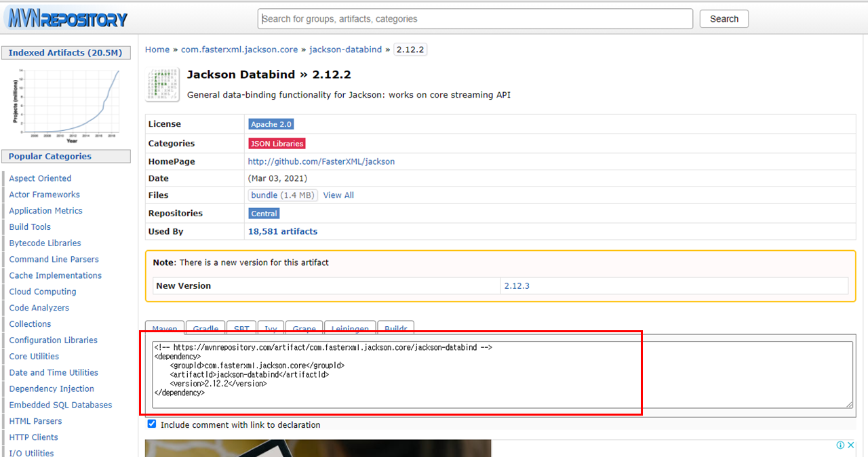Visit the github.com/FasterXML/jackson homepage link

[321, 161]
